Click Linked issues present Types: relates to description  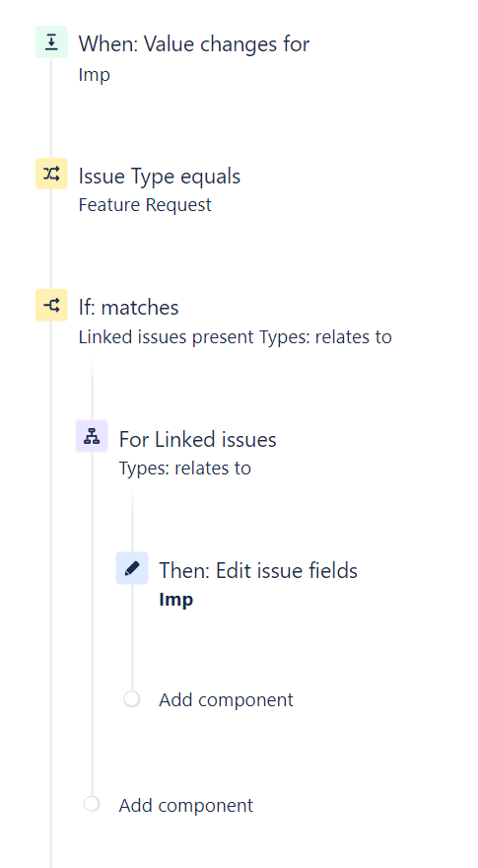(x=236, y=337)
